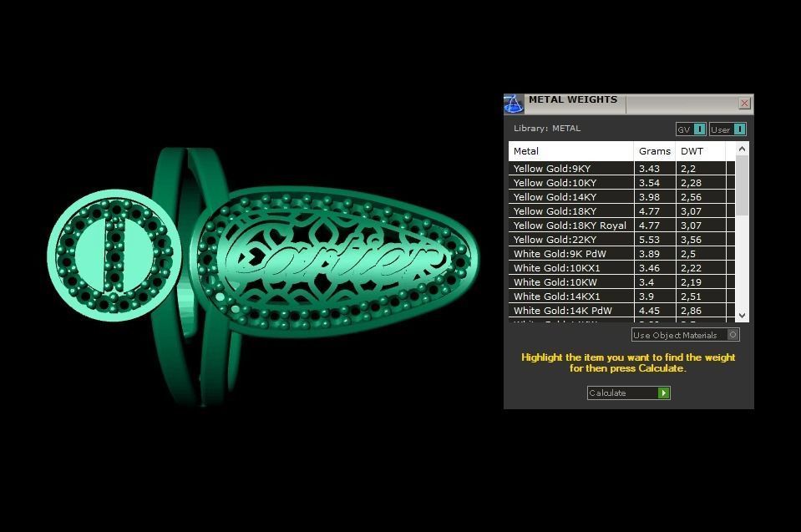The width and height of the screenshot is (801, 532).
Task: Toggle the User library switch
Action: tap(727, 129)
